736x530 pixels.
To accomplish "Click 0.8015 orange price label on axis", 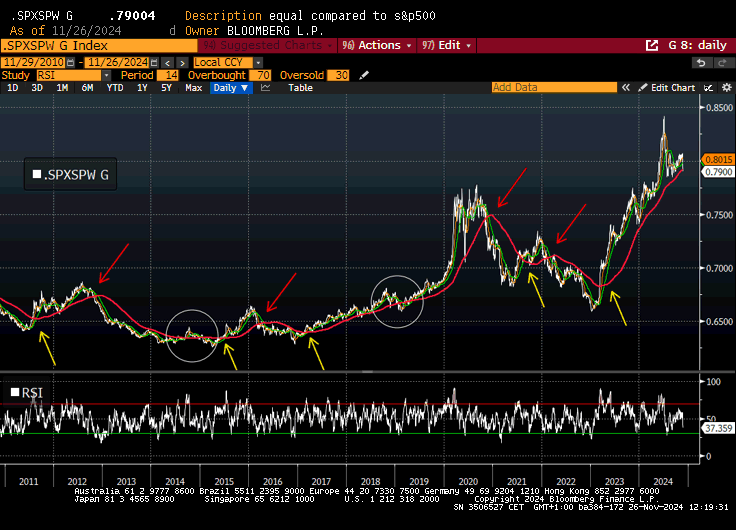I will click(x=718, y=160).
